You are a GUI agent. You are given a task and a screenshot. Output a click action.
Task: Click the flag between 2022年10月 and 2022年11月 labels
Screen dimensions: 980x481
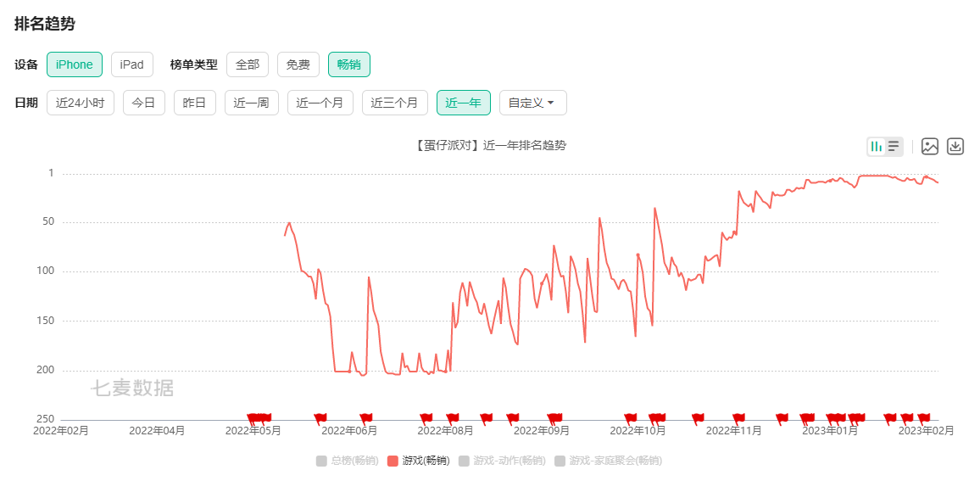pos(698,417)
